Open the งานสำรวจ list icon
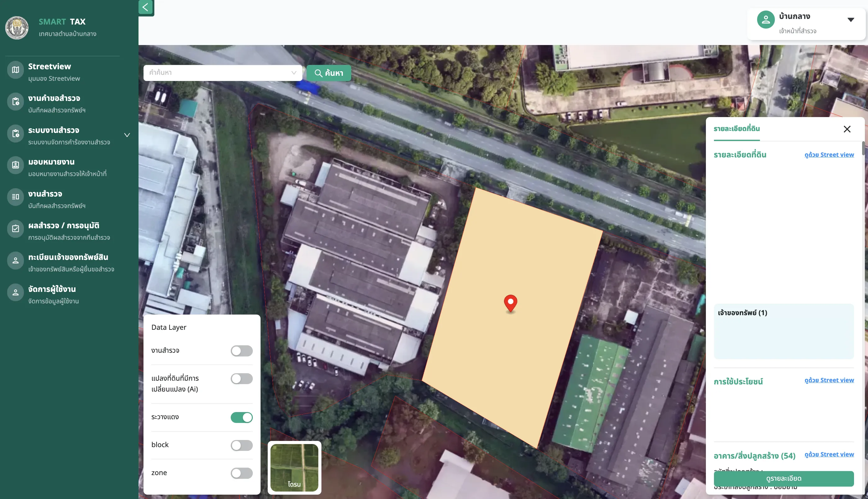This screenshot has width=868, height=499. (x=16, y=197)
